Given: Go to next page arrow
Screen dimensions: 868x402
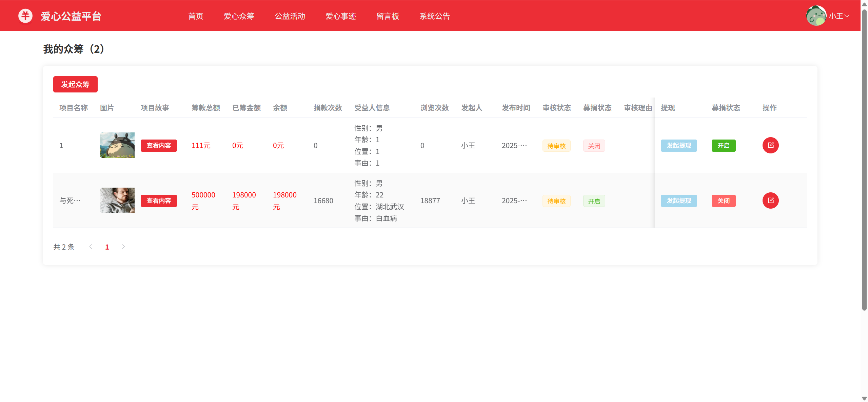Looking at the screenshot, I should click(123, 247).
